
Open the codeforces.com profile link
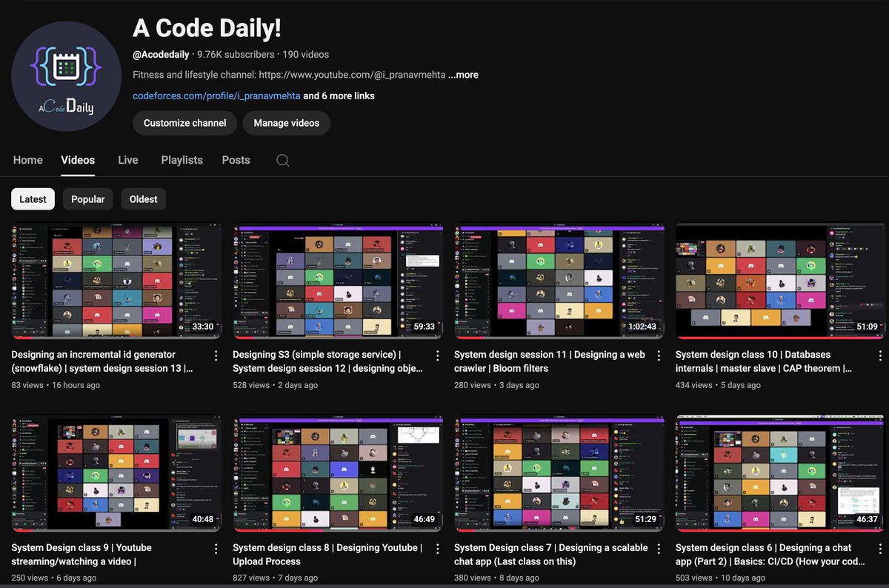coord(216,96)
